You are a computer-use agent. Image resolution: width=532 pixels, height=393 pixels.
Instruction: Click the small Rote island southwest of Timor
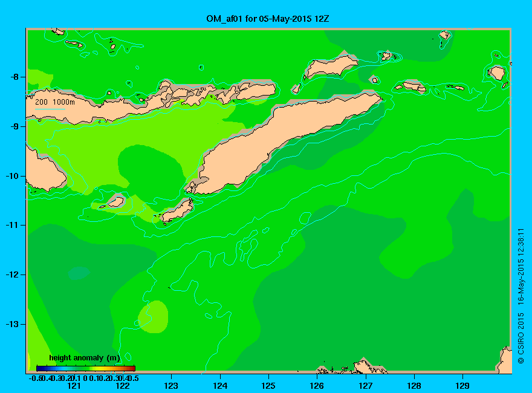[x=177, y=211]
